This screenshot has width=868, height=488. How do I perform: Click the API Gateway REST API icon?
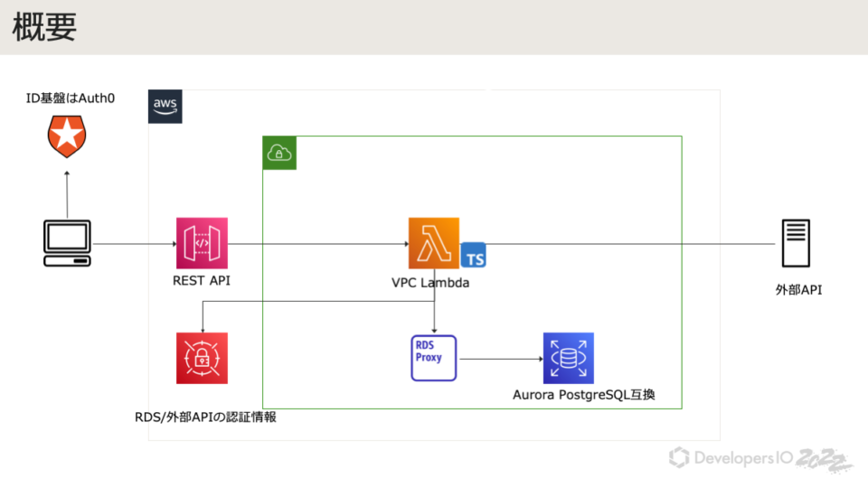[x=202, y=243]
